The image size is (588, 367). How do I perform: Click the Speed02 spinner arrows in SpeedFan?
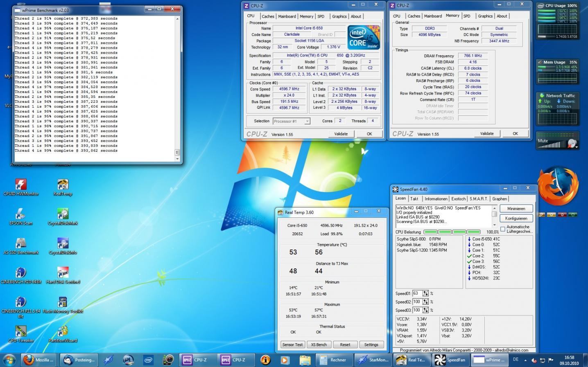coord(425,302)
